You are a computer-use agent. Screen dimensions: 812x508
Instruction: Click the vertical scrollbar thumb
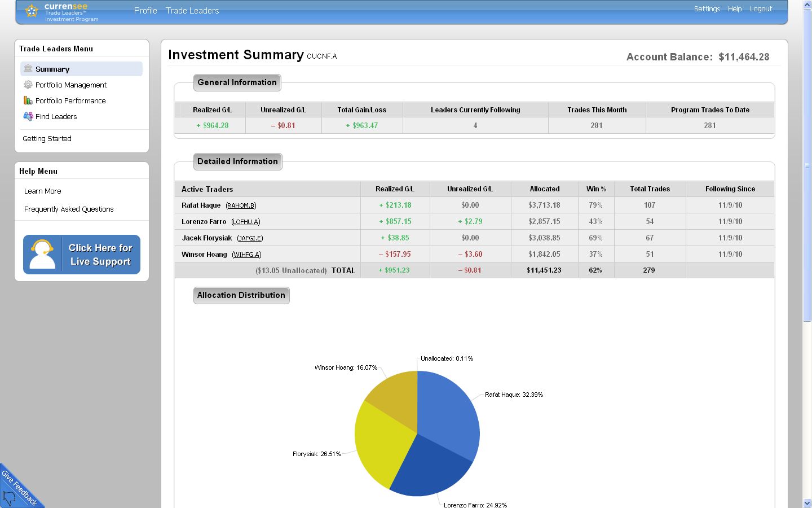pos(807,165)
